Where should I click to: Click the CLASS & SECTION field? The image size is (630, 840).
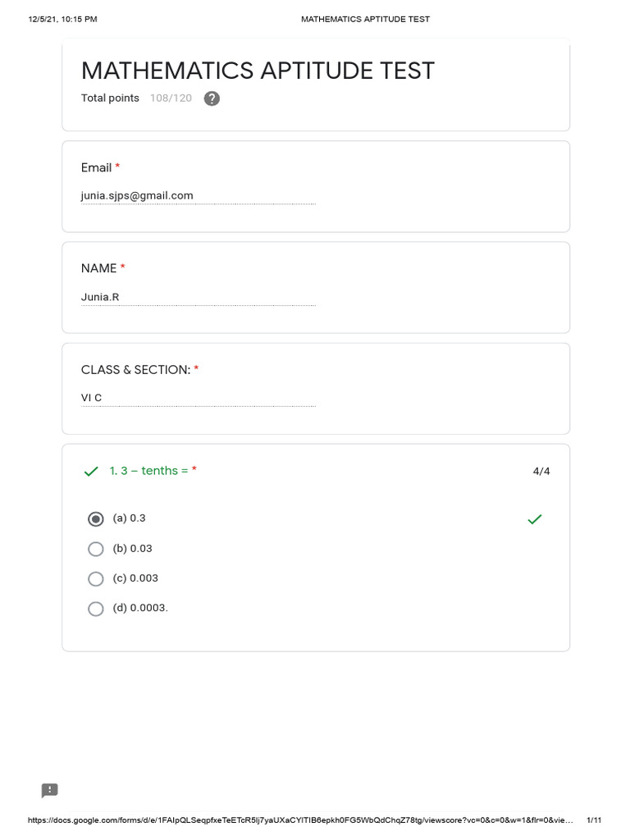(198, 398)
